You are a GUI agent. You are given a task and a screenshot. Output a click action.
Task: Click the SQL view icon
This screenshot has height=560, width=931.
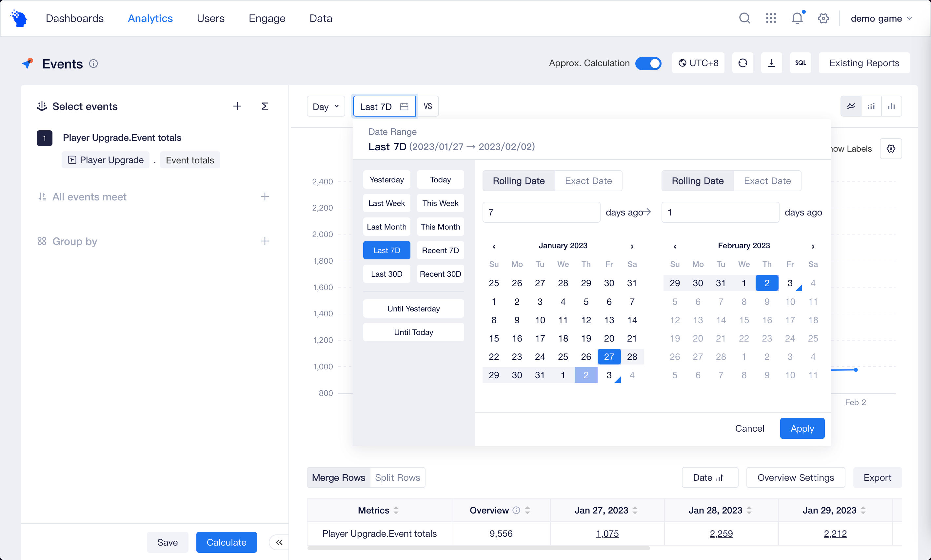coord(800,63)
